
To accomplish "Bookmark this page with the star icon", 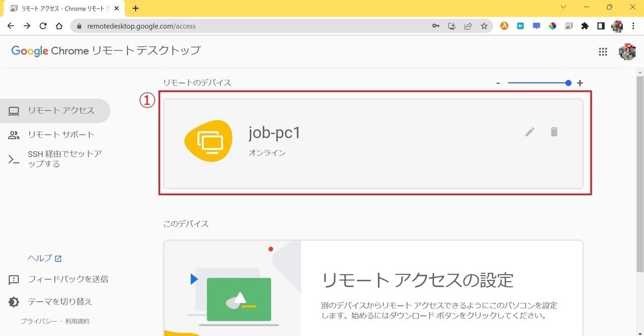I will [484, 26].
